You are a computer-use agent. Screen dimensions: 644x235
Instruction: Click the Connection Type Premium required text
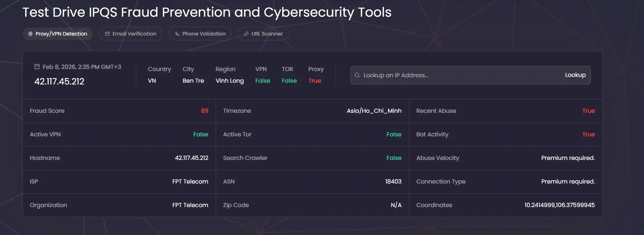coord(568,182)
